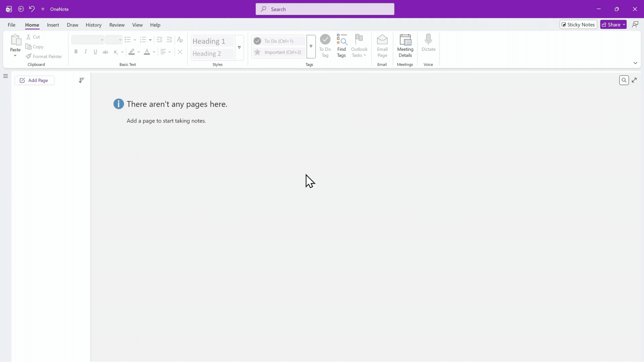Viewport: 644px width, 362px height.
Task: Open the File menu
Action: (x=11, y=25)
